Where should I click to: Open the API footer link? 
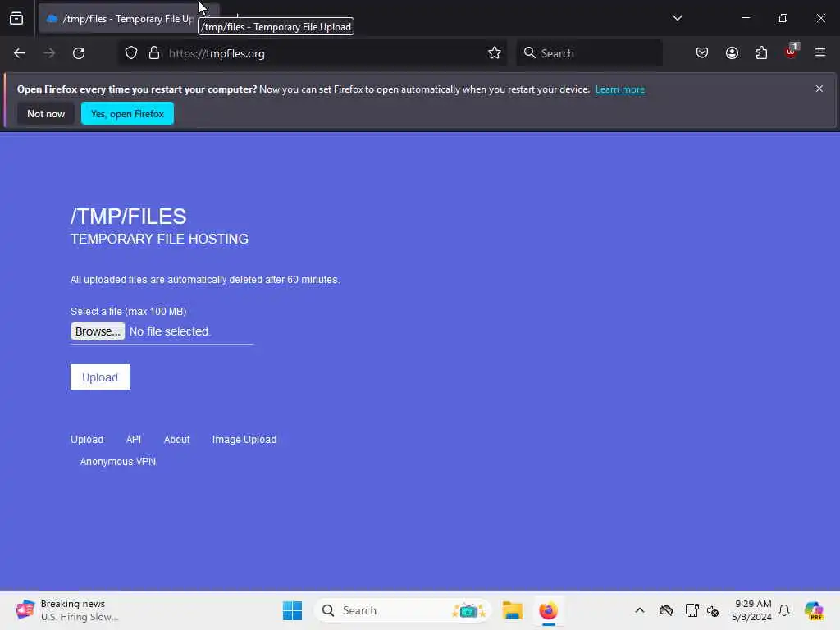[134, 440]
